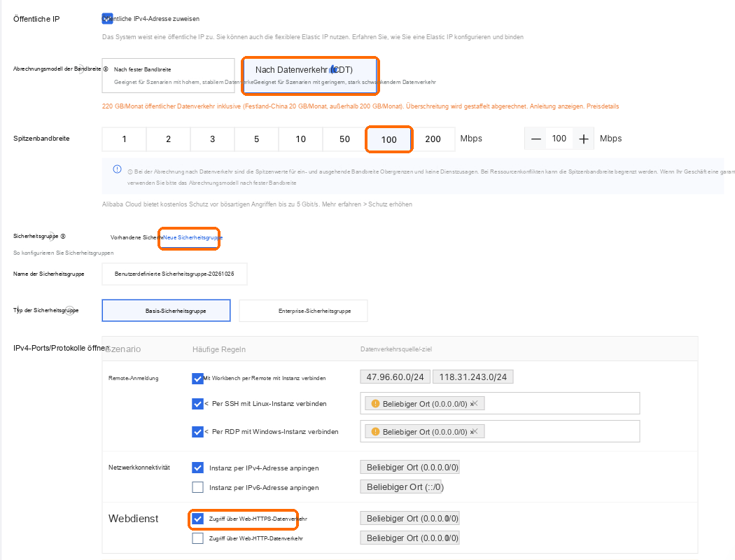Viewport: 735px width, 560px height.
Task: Click the help icon next to Abrechnungsmodell der Bandbreite
Action: (x=106, y=69)
